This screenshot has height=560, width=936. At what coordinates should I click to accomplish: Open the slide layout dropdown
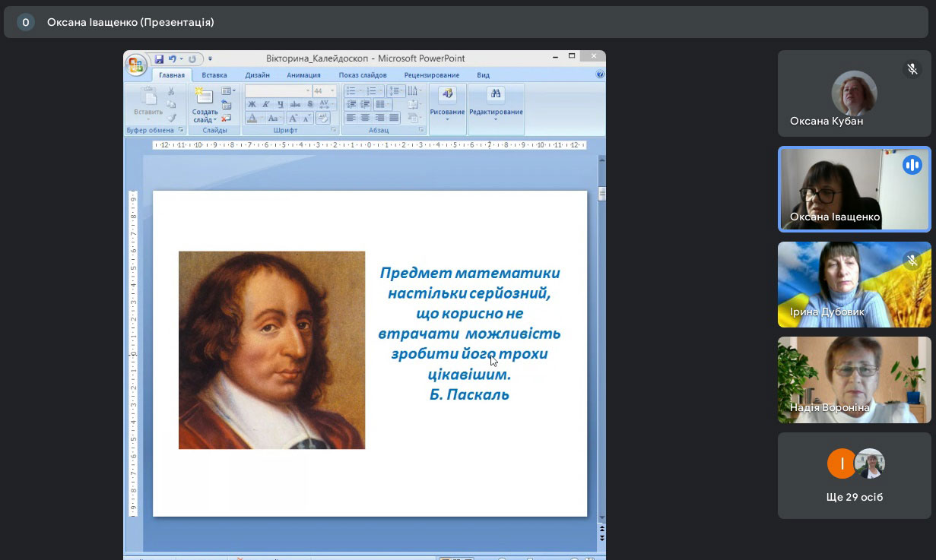[228, 91]
